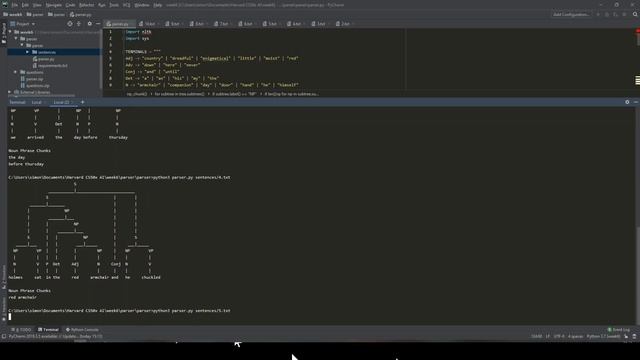Click the LF line separator status entry
This screenshot has height=360, width=640.
[x=548, y=336]
